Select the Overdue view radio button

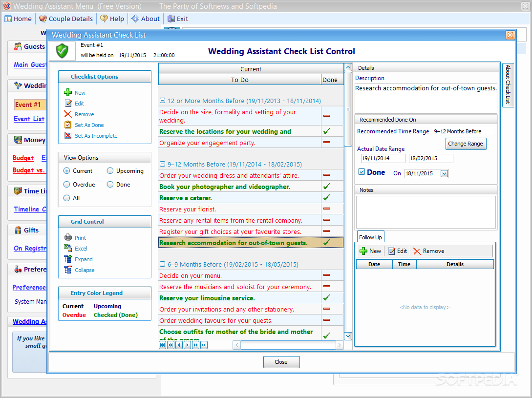coord(66,184)
